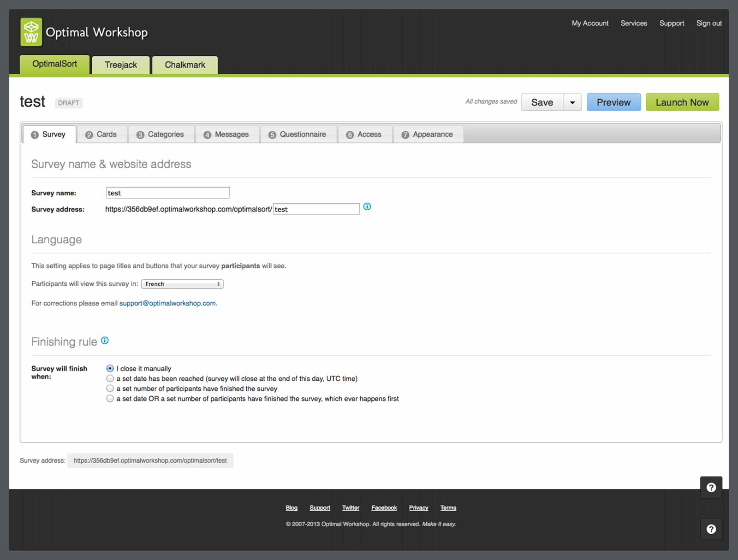Select 'I close it manually' option
Image resolution: width=738 pixels, height=560 pixels.
click(110, 368)
